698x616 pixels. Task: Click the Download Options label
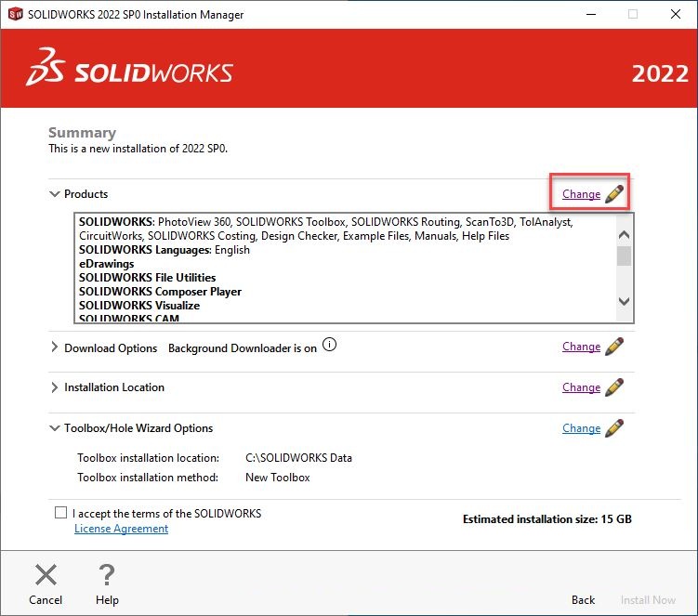(111, 348)
